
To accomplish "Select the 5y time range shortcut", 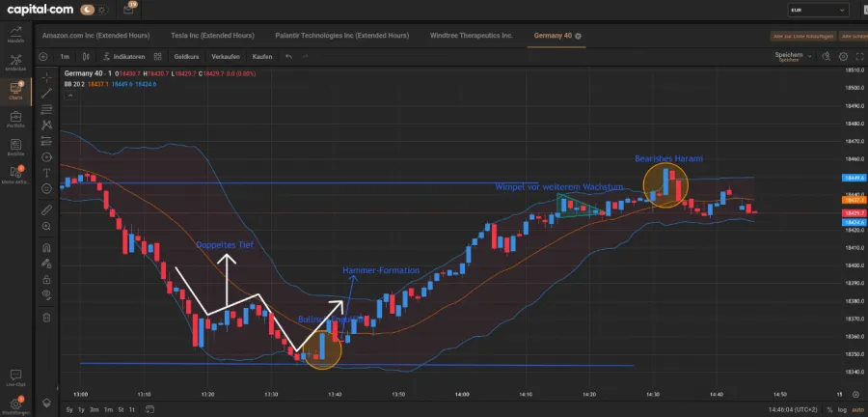I will 69,409.
